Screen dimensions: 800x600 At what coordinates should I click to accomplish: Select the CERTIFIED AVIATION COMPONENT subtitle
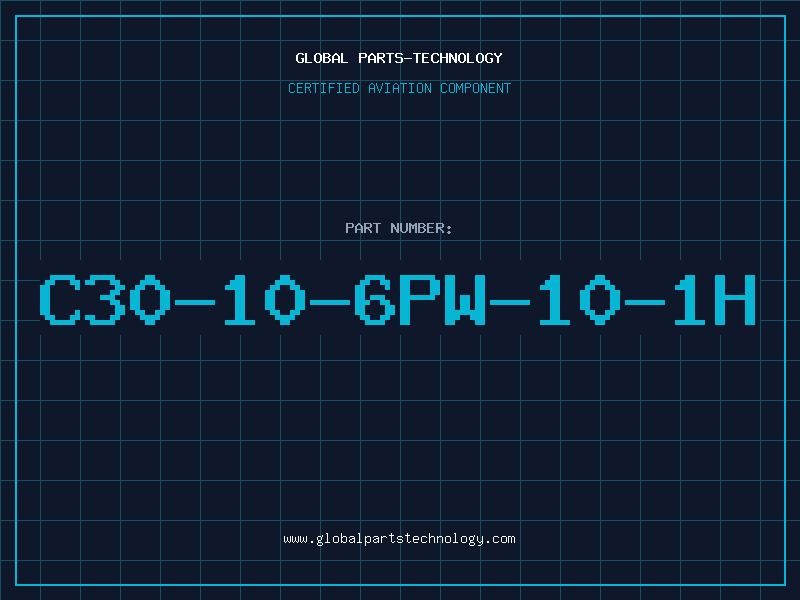pyautogui.click(x=399, y=88)
